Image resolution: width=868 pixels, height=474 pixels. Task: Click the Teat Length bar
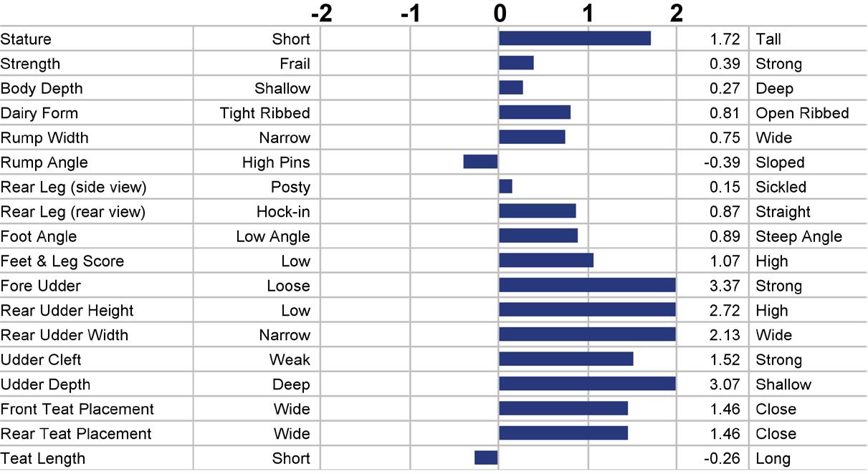(x=487, y=458)
